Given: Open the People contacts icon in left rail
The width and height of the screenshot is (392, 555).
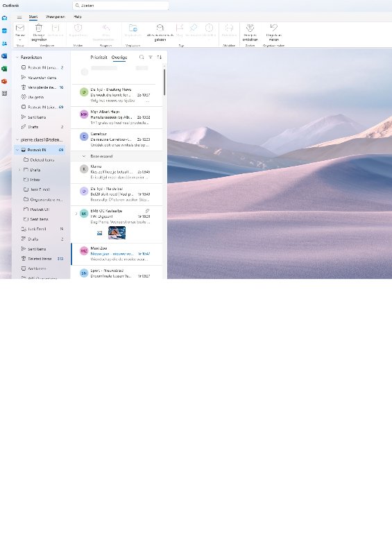Looking at the screenshot, I should (x=4, y=44).
